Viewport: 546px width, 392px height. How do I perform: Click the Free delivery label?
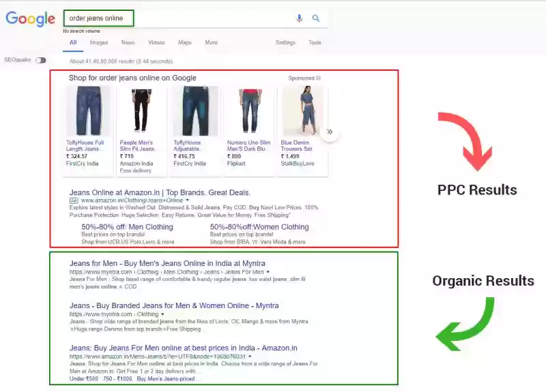[135, 171]
